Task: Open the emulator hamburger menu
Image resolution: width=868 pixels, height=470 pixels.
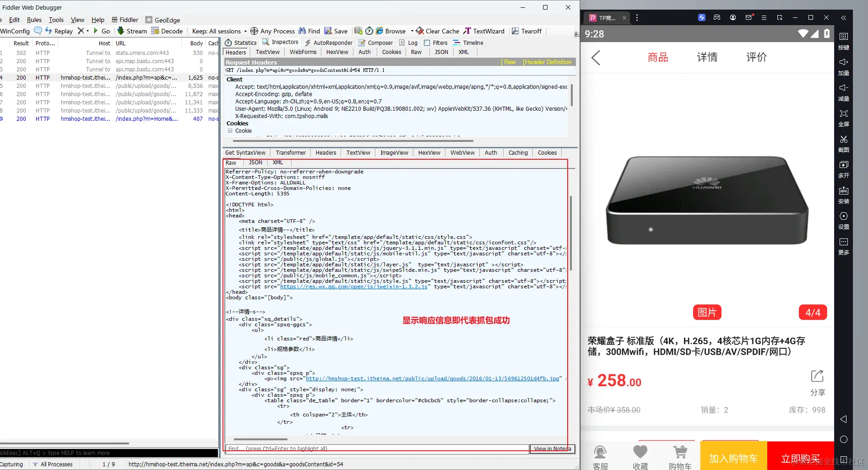Action: (x=764, y=17)
